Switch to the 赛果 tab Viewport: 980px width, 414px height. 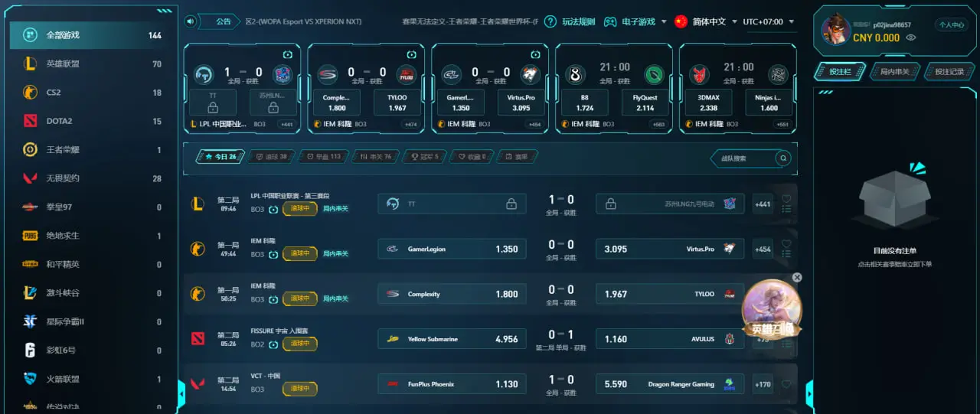pyautogui.click(x=517, y=156)
